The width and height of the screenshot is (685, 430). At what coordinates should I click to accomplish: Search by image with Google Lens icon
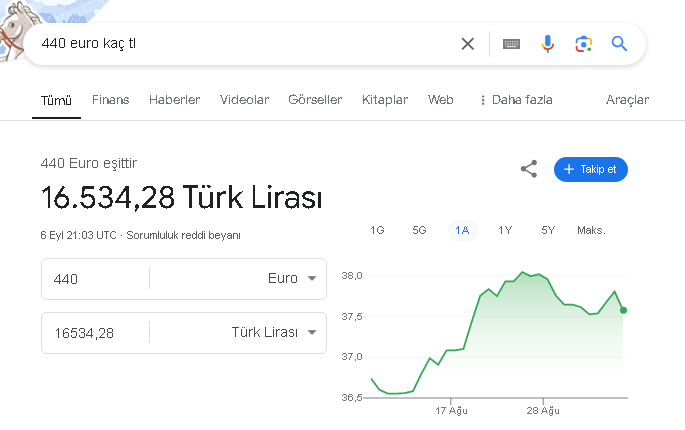583,44
